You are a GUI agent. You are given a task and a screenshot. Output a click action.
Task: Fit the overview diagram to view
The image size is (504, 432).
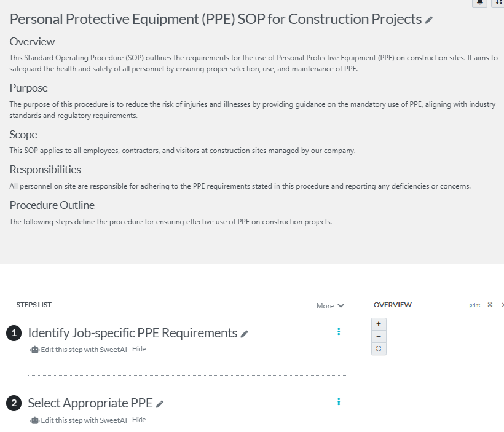(379, 348)
